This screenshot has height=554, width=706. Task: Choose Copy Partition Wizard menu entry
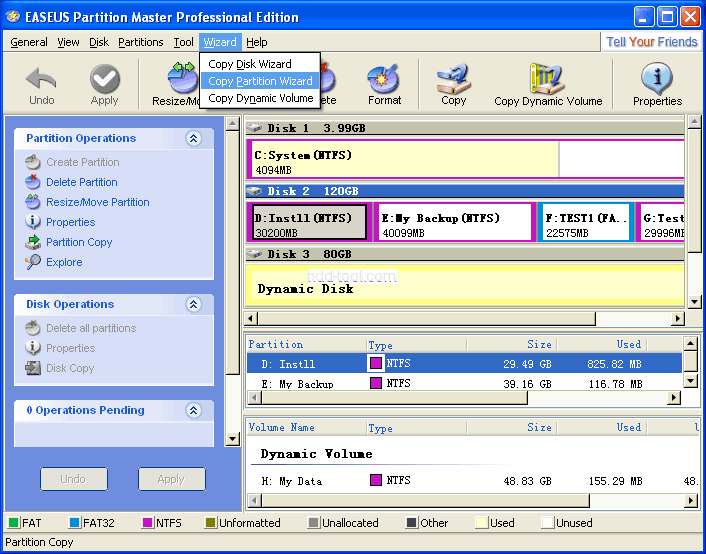click(260, 81)
